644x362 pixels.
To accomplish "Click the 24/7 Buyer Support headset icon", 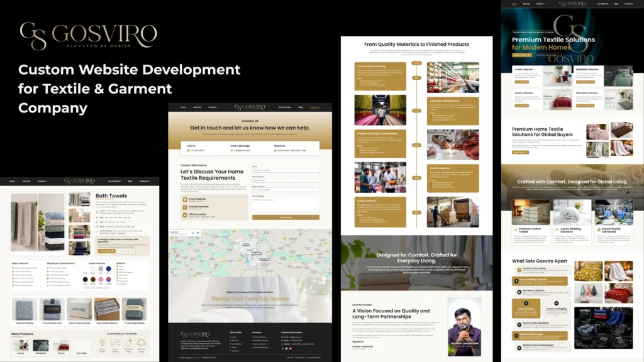I will (x=142, y=343).
